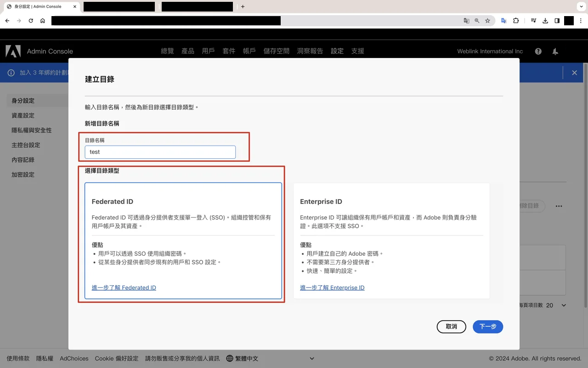Open the browser extensions puzzle icon
588x368 pixels.
pyautogui.click(x=516, y=21)
